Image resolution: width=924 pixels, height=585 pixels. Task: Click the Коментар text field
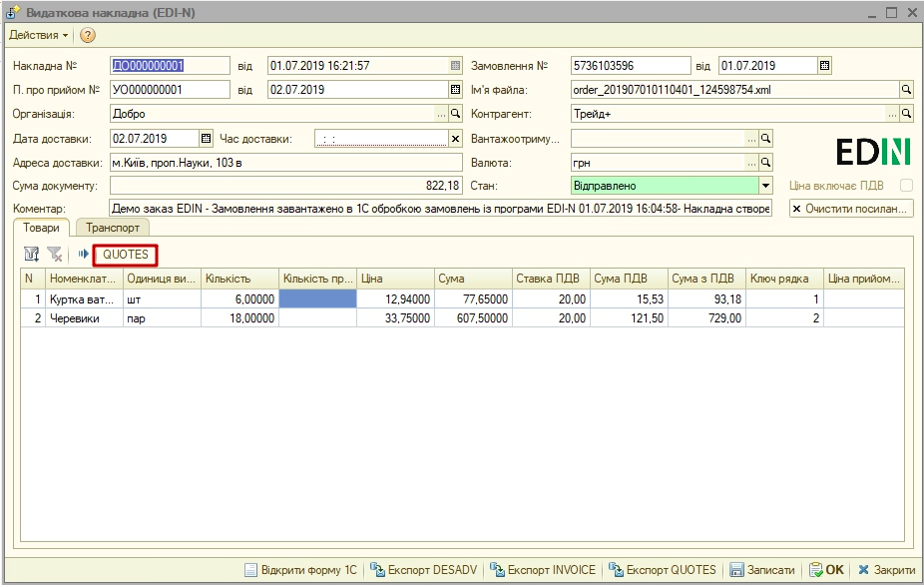[441, 209]
